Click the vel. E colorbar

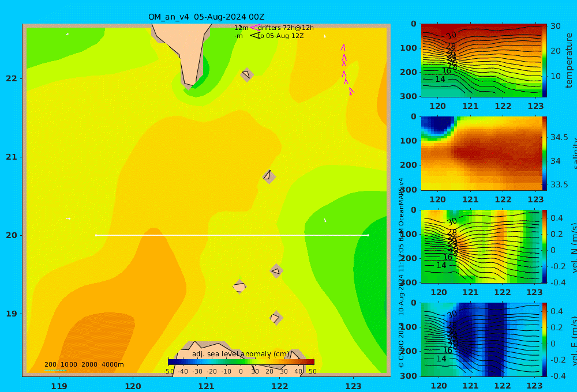(x=545, y=340)
